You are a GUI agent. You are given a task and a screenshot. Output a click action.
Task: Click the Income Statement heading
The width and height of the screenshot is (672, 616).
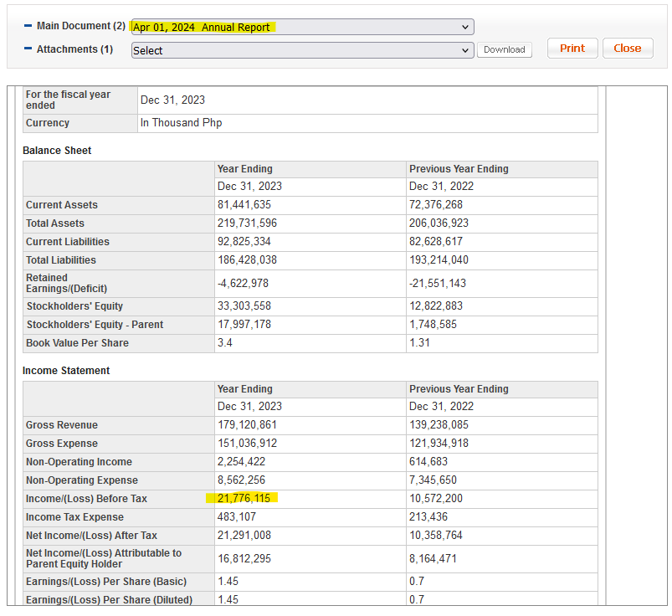click(66, 371)
